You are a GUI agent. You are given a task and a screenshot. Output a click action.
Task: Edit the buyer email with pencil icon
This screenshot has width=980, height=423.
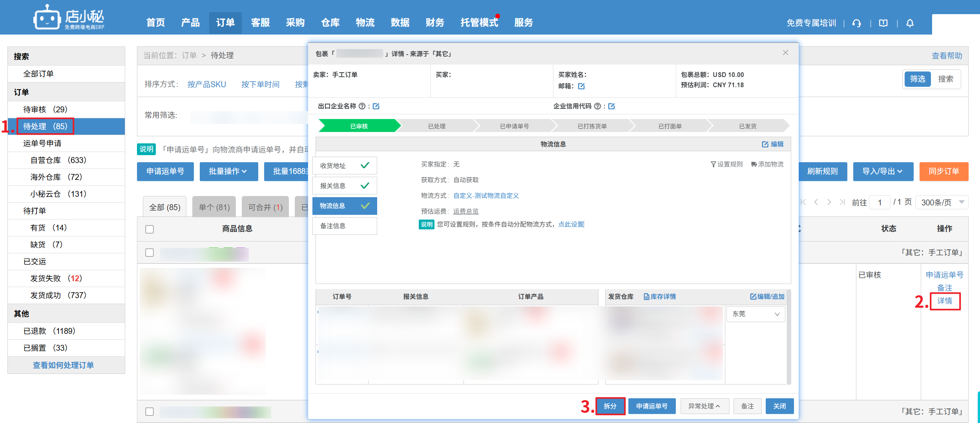click(581, 86)
